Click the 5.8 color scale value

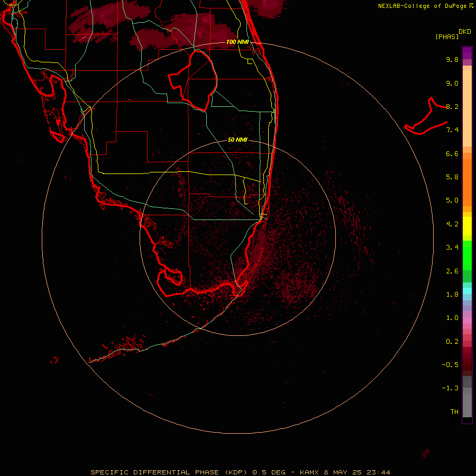[452, 177]
